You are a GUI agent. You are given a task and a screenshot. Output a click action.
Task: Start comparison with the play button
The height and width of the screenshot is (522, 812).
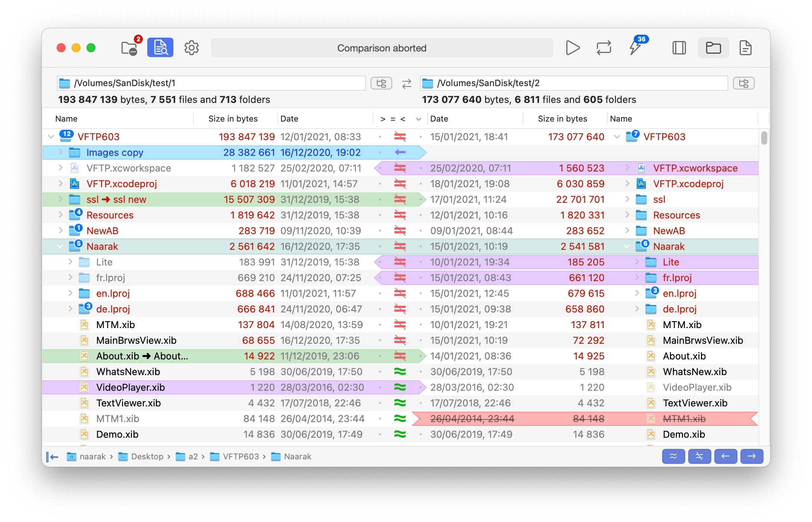coord(573,48)
